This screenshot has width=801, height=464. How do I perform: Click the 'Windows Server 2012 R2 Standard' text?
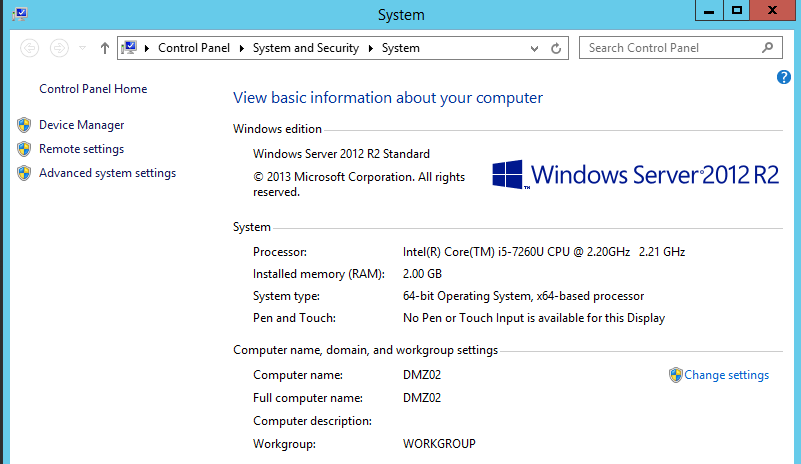click(341, 154)
